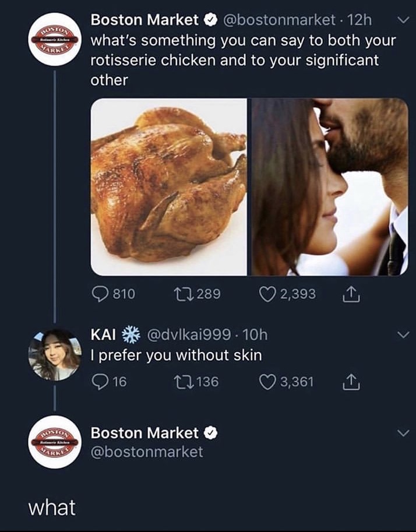The height and width of the screenshot is (532, 416).
Task: Click the 'what' reply text
Action: (x=52, y=508)
